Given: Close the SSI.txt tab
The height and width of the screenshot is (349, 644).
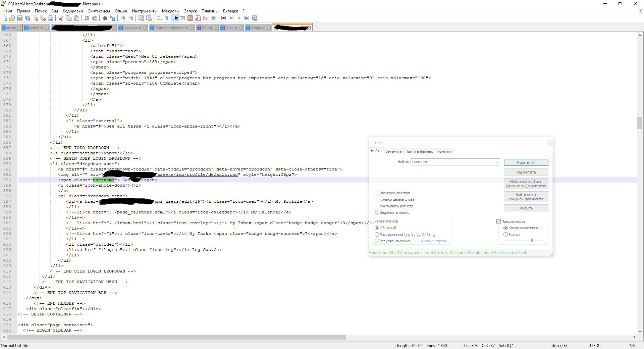Looking at the screenshot, I should pos(215,28).
